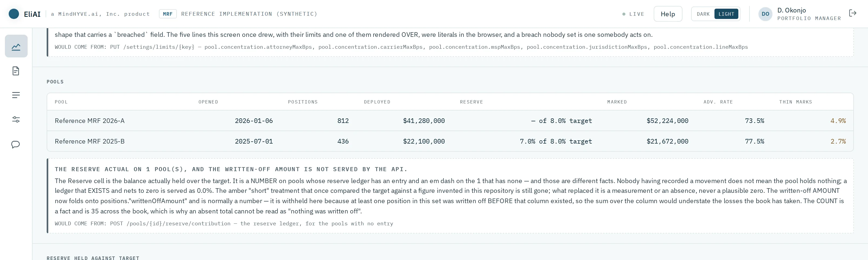Click the LIVE status indicator
The width and height of the screenshot is (868, 260).
click(x=633, y=14)
